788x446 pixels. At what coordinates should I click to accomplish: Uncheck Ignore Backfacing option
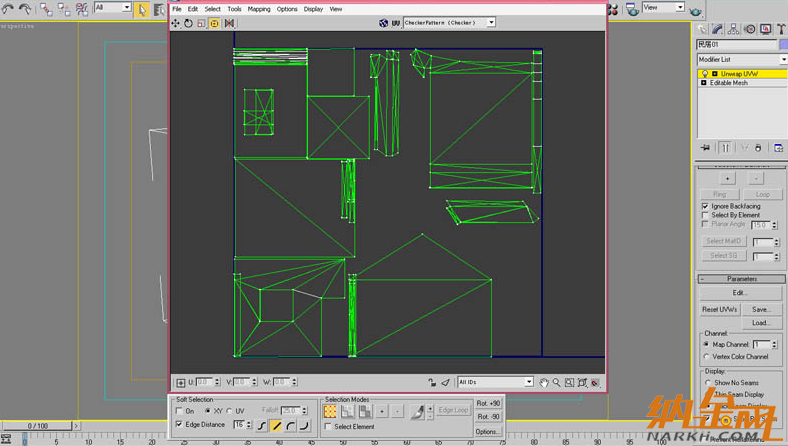[705, 206]
